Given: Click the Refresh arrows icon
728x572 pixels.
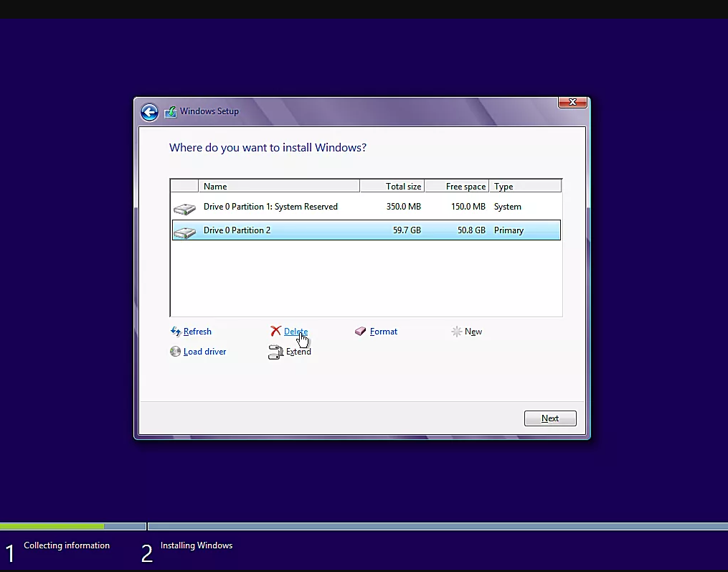Looking at the screenshot, I should point(176,332).
